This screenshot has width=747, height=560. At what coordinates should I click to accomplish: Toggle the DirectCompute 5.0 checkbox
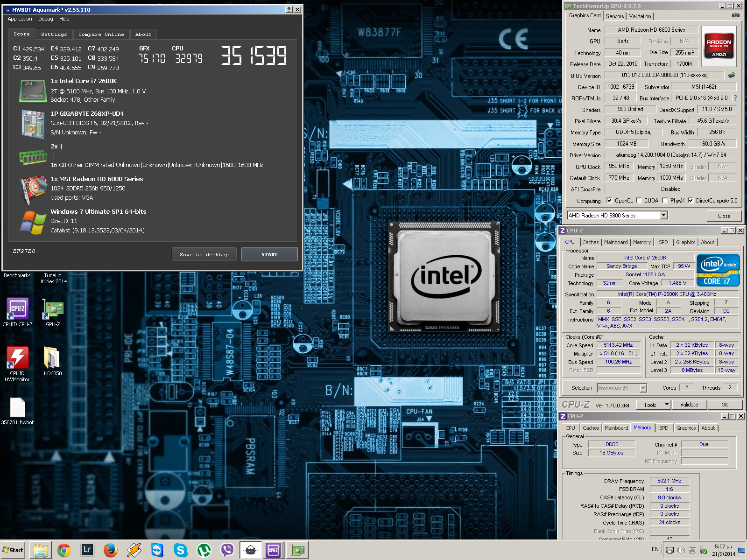(691, 201)
